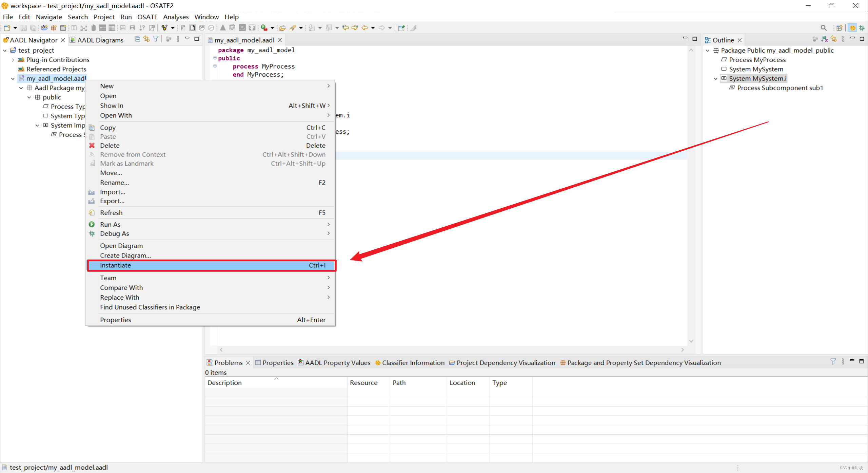Click the Back navigation arrow toolbar icon
This screenshot has width=868, height=473.
365,28
